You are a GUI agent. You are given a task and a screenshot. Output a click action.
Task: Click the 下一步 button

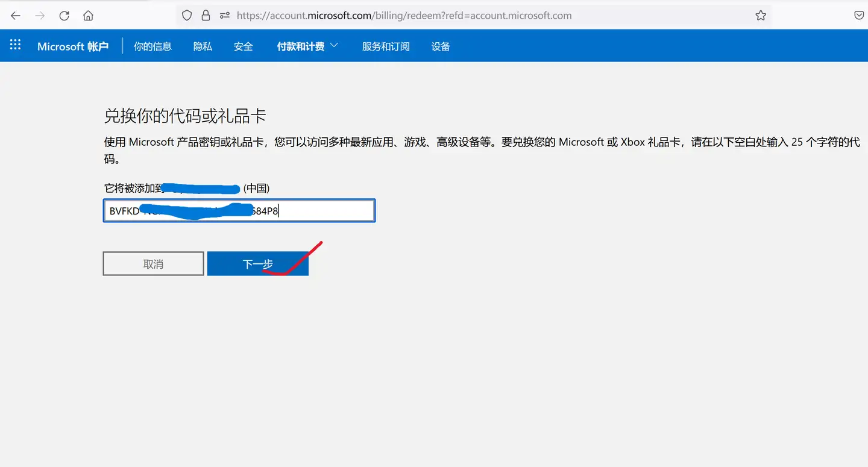pyautogui.click(x=258, y=264)
